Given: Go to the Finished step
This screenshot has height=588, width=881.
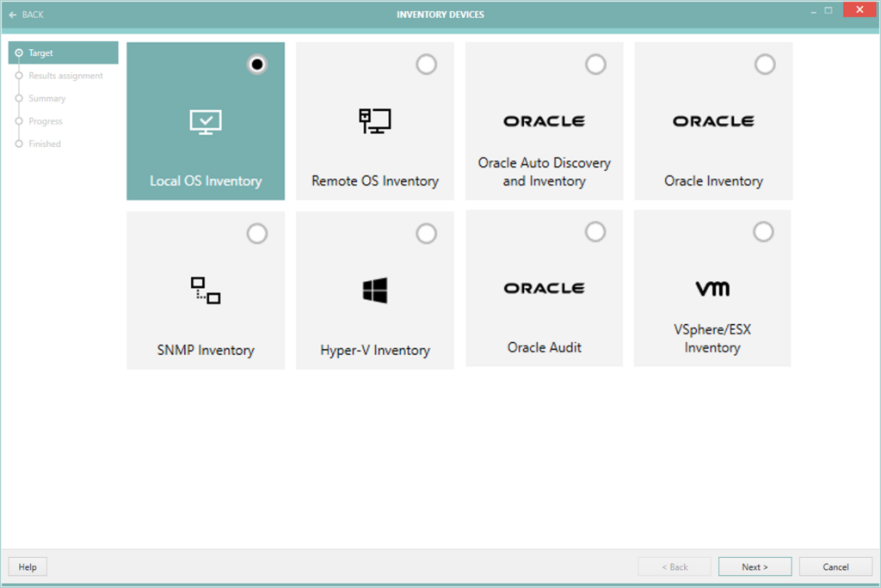Looking at the screenshot, I should (45, 144).
